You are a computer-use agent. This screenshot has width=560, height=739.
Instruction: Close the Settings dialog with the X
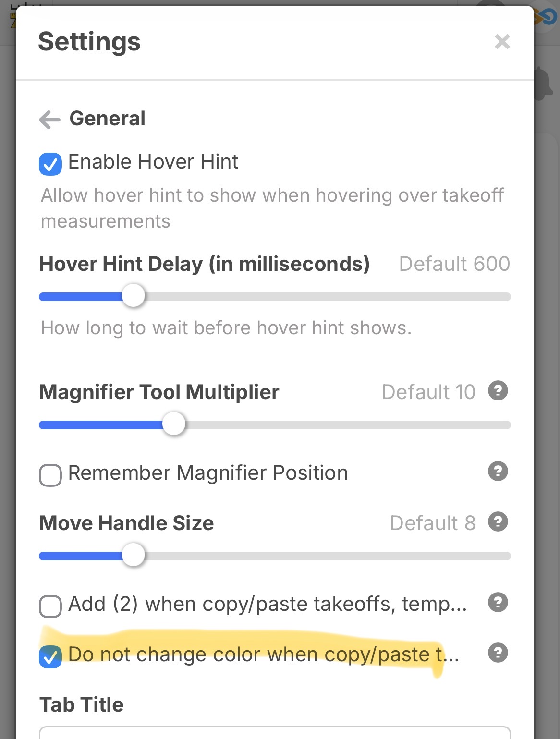tap(502, 42)
